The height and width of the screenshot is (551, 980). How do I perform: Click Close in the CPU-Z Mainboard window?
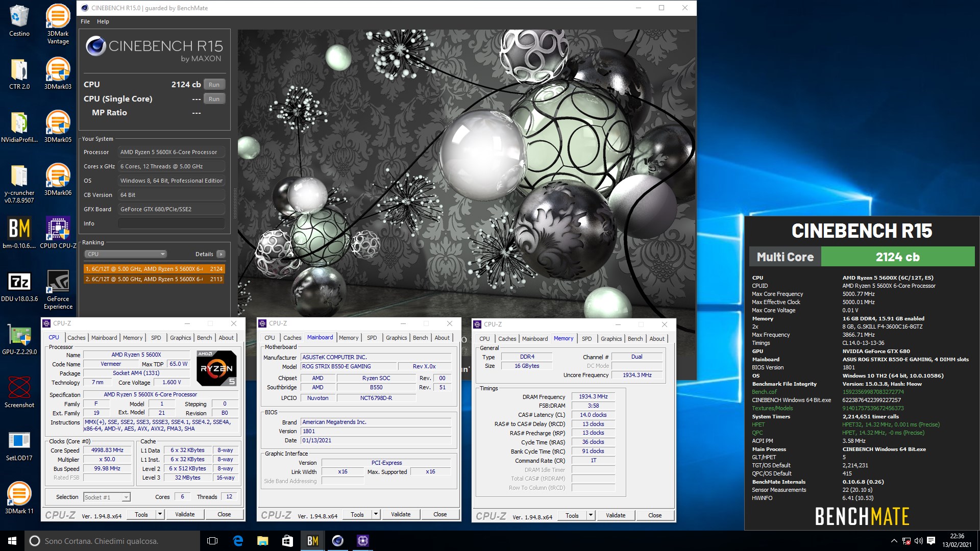click(x=440, y=514)
